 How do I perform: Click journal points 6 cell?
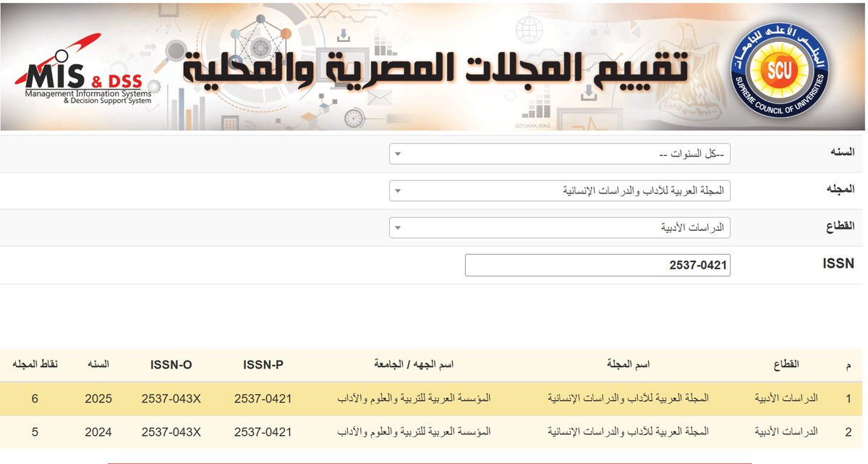[x=35, y=399]
